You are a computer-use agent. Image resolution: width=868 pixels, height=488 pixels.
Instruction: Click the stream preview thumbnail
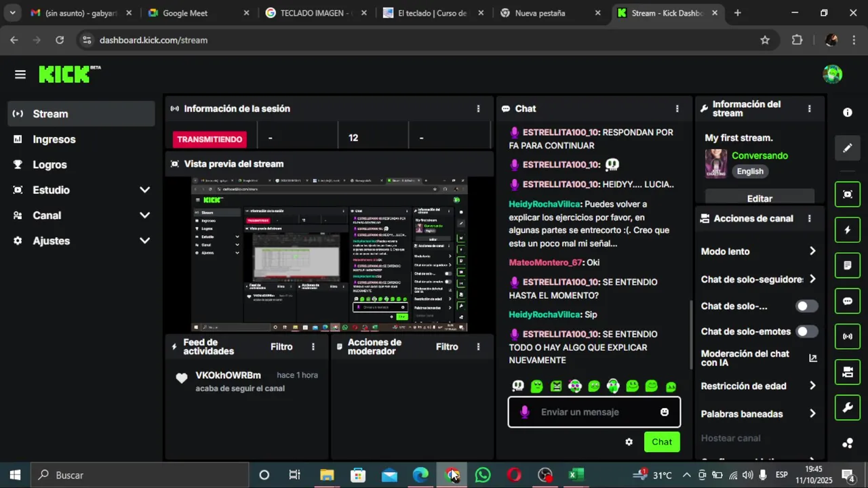[x=330, y=254]
